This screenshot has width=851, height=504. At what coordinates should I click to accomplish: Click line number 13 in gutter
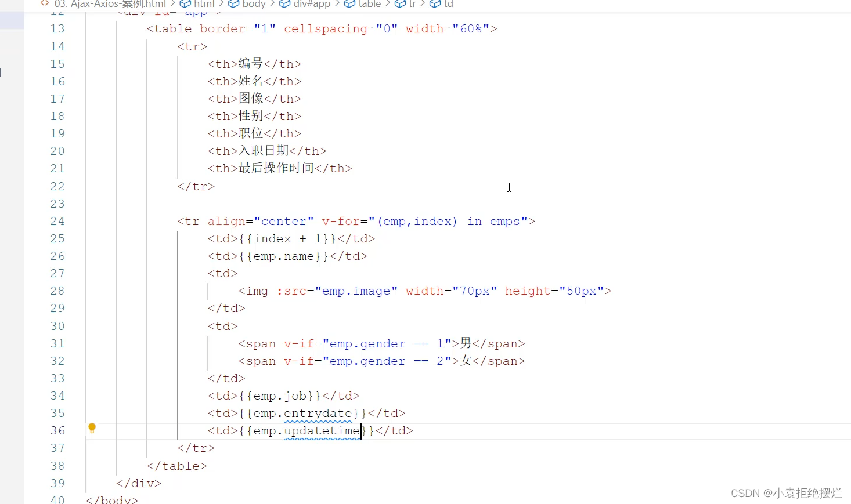[57, 29]
